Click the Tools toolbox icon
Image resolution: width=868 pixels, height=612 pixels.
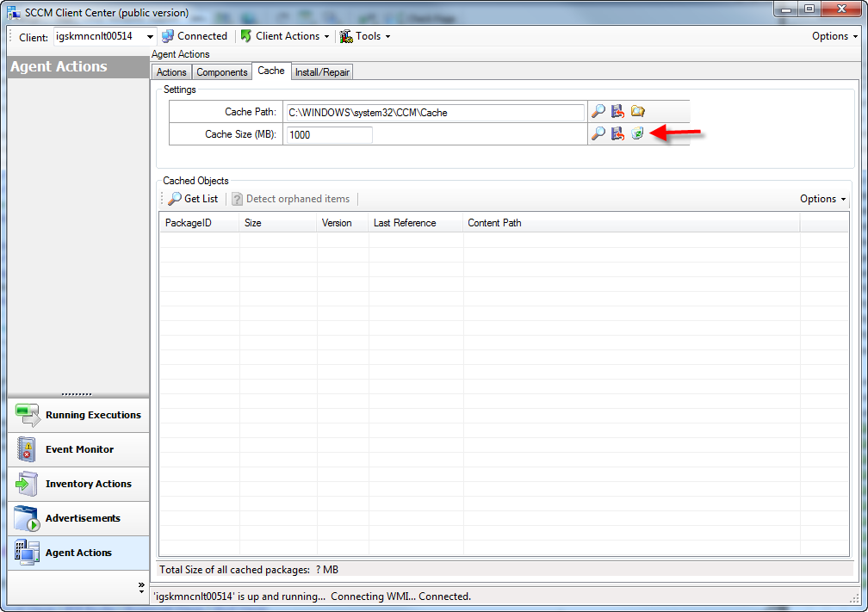346,36
